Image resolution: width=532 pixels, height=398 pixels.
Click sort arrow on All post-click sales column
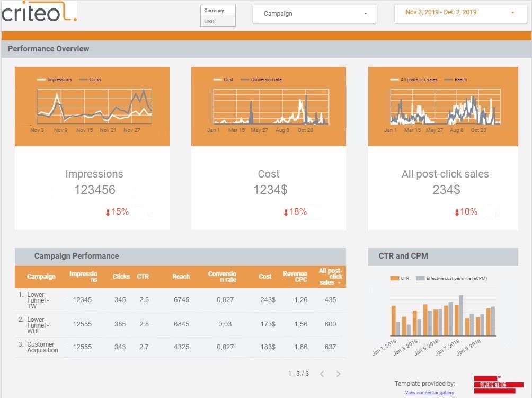point(339,283)
